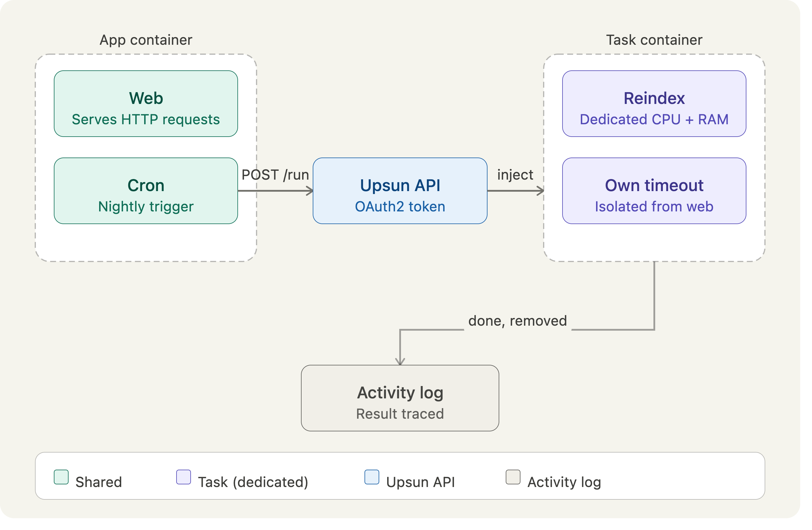Click the Own timeout box
The height and width of the screenshot is (530, 812).
click(x=654, y=191)
